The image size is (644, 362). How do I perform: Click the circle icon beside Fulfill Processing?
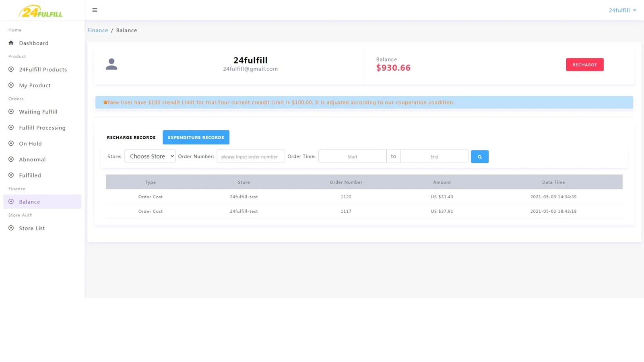pyautogui.click(x=11, y=128)
